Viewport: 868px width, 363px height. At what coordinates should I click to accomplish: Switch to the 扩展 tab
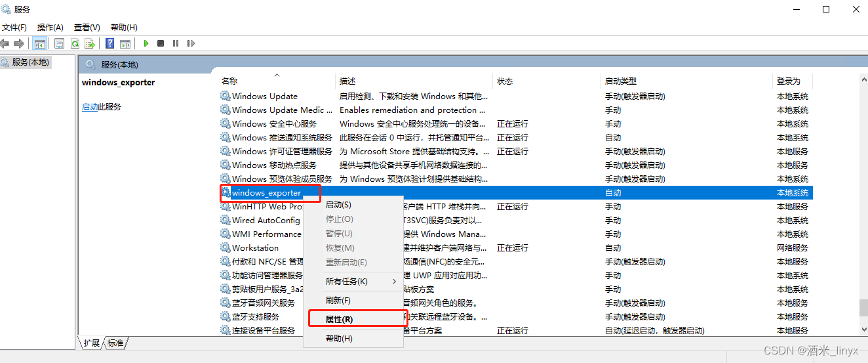pos(92,343)
